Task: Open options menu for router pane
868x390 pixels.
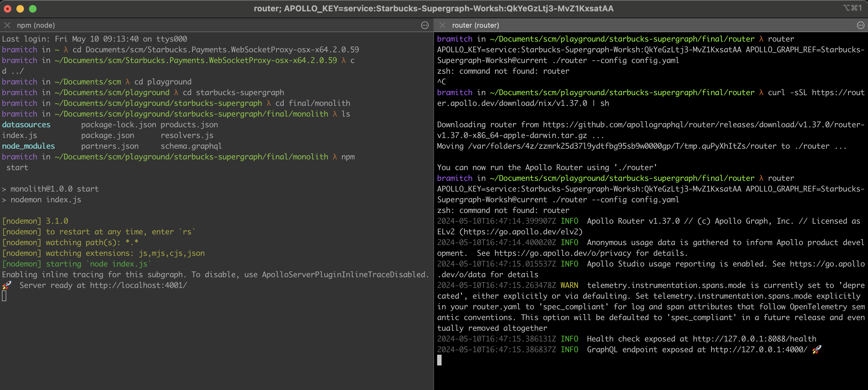Action: click(860, 25)
